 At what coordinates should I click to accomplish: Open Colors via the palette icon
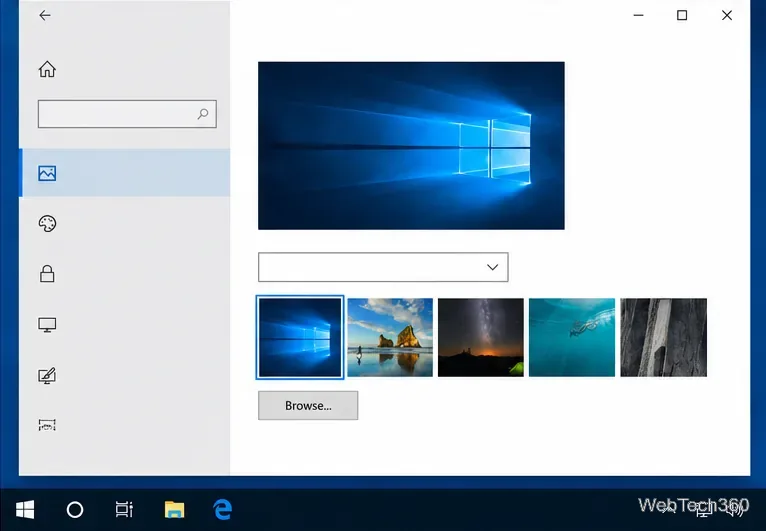(47, 224)
